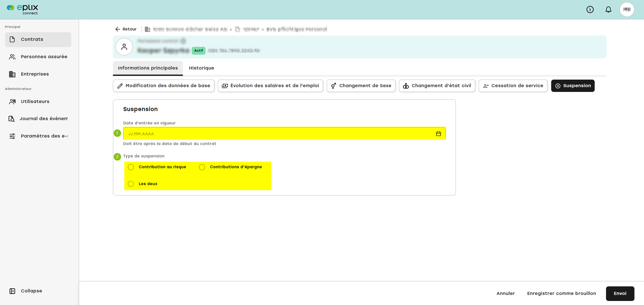
Task: Focus the Date d'entrée en vigueur field
Action: [x=284, y=133]
